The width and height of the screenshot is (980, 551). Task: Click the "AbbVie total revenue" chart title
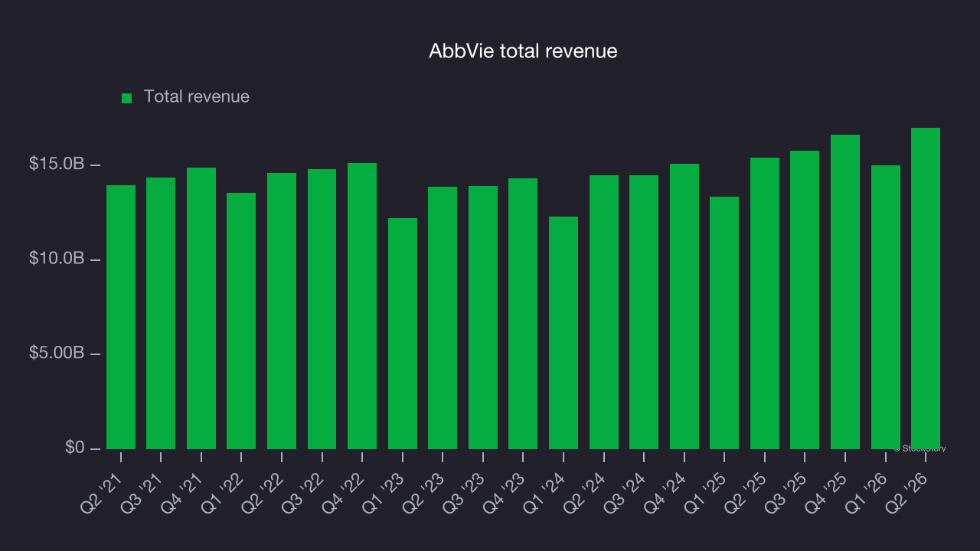(523, 51)
